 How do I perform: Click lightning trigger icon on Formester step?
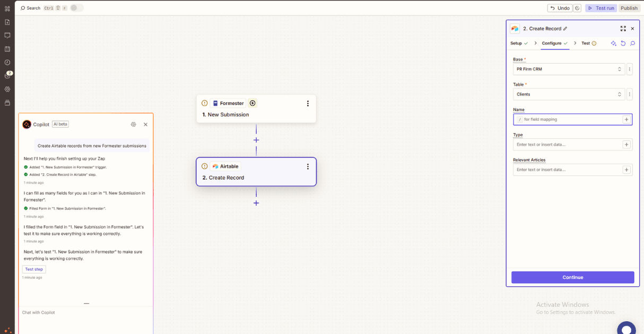[x=253, y=103]
